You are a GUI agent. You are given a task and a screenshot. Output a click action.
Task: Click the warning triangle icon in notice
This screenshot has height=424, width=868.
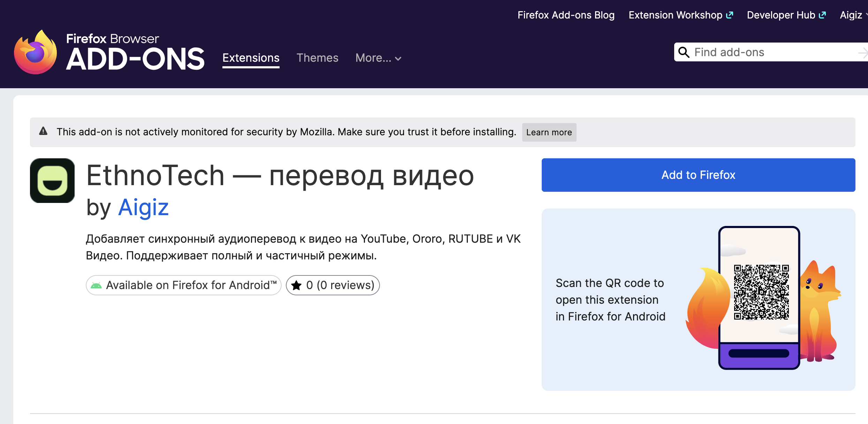point(43,131)
